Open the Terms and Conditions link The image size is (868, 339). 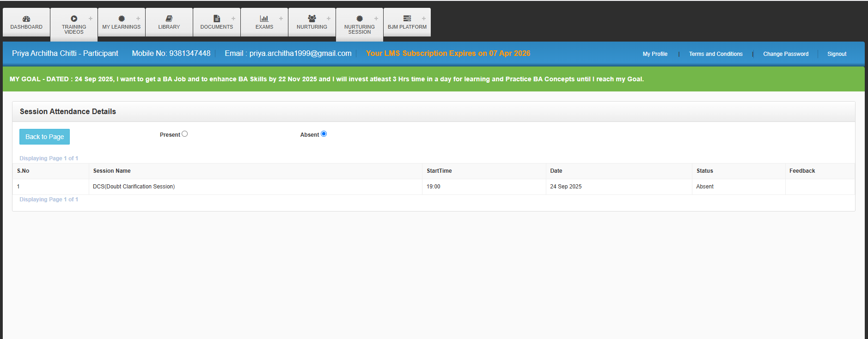tap(715, 54)
